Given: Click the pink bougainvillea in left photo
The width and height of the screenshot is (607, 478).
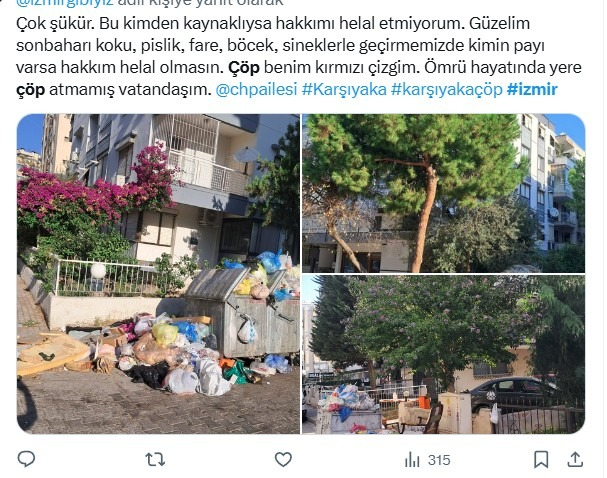Looking at the screenshot, I should (95, 190).
